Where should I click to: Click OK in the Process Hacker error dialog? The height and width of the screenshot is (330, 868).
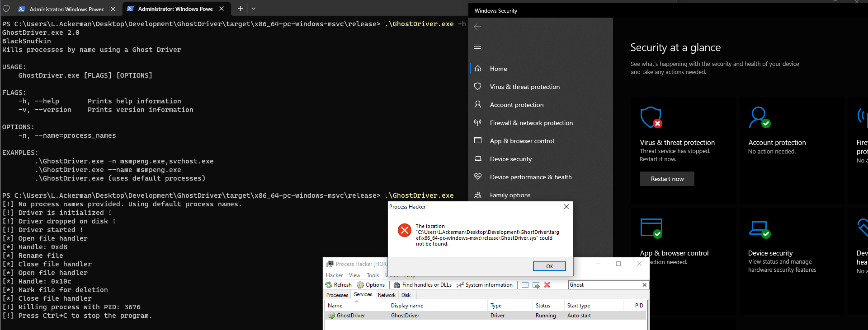(549, 266)
